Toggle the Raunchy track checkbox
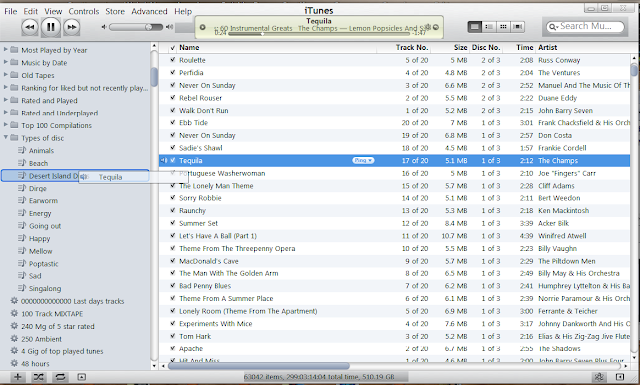Viewport: 640px width, 385px height. coord(173,211)
